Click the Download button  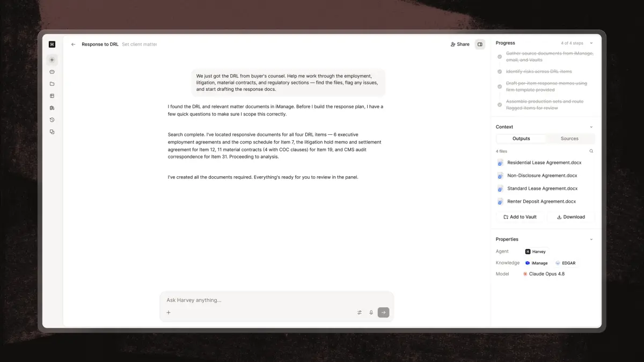(x=571, y=217)
